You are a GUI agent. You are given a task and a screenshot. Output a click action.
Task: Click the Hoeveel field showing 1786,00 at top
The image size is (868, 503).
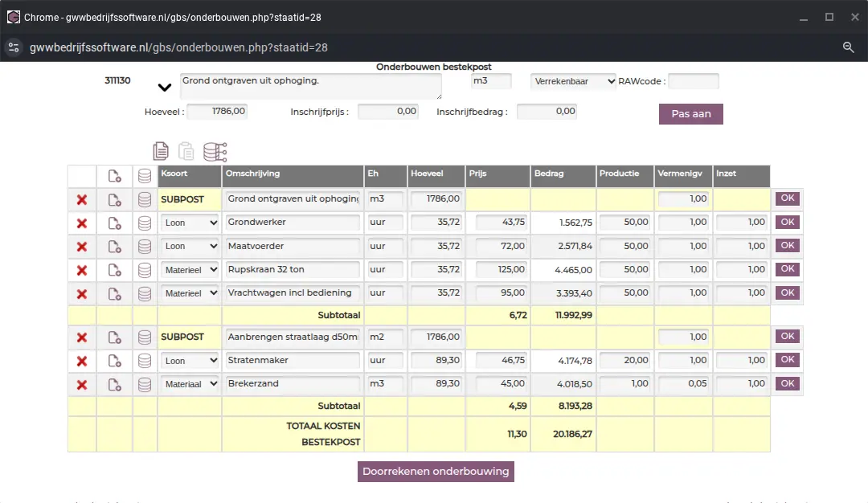[217, 112]
